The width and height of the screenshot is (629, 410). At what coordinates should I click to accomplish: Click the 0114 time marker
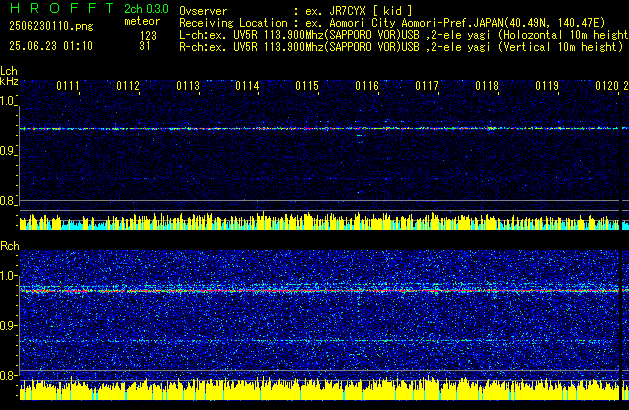pyautogui.click(x=248, y=86)
